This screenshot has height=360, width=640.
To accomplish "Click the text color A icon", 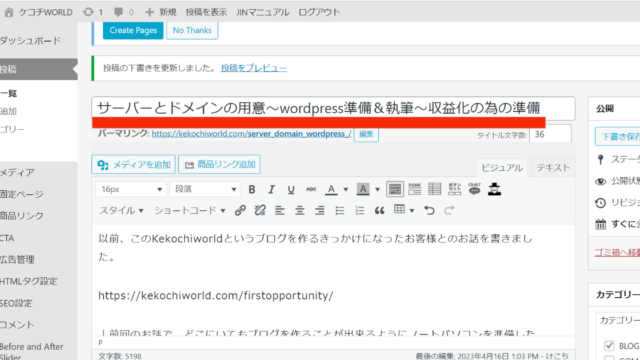I will pos(331,189).
